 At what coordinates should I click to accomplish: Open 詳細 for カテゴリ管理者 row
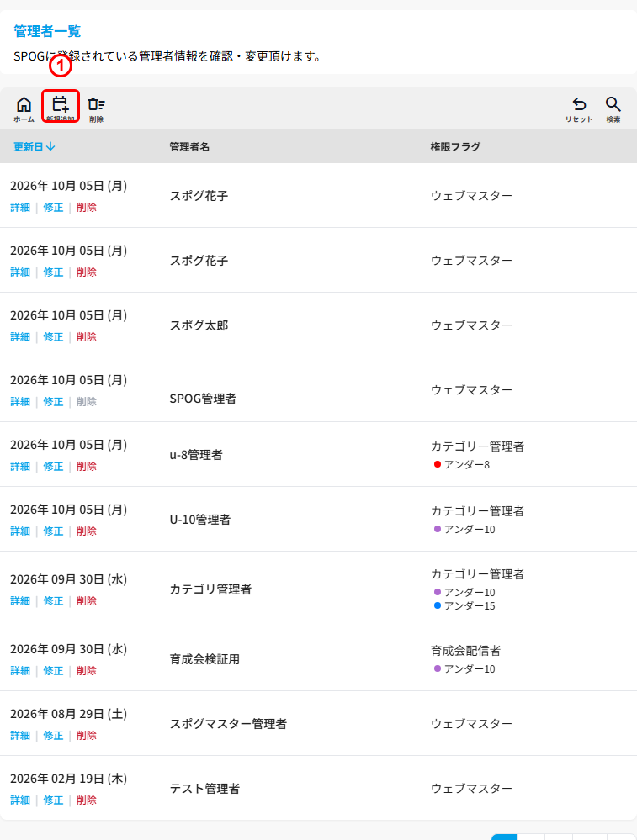tap(20, 600)
